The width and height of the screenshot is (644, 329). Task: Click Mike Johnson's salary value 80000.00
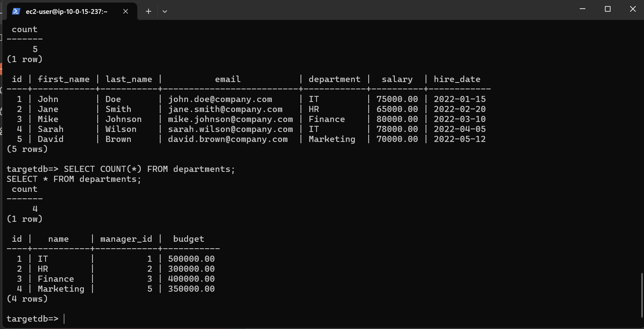tap(397, 119)
